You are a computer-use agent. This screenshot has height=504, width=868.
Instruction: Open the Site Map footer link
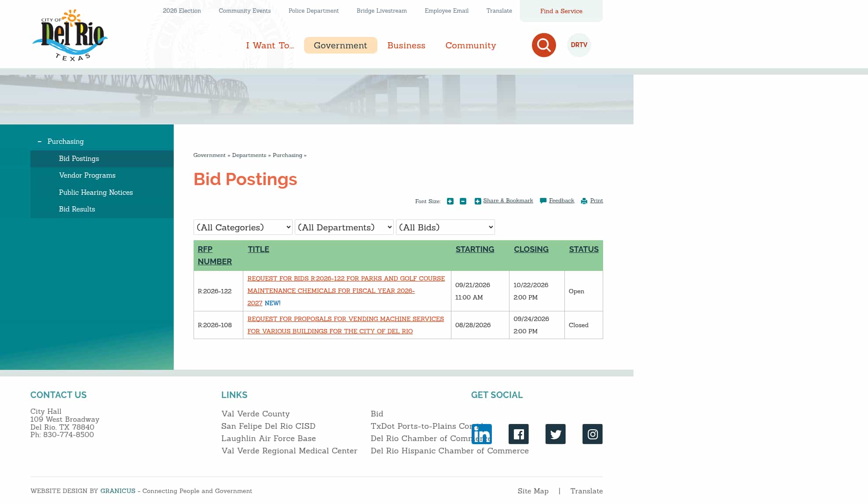click(x=533, y=491)
